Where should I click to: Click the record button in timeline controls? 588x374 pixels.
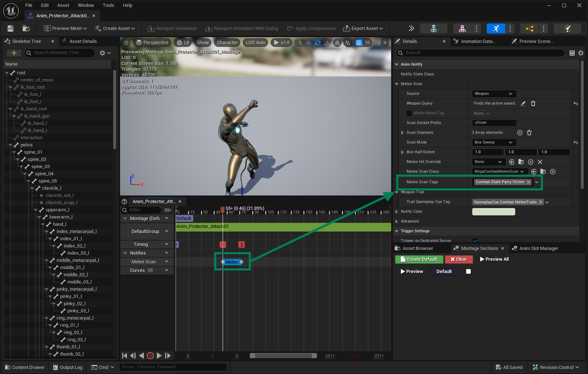(150, 356)
